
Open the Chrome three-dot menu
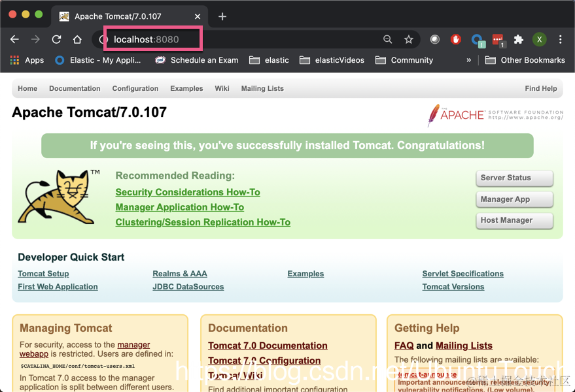click(561, 39)
